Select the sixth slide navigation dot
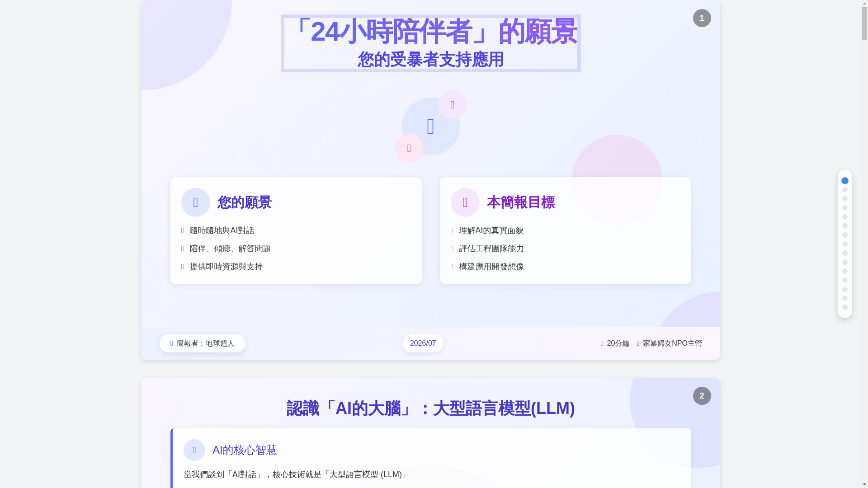868x488 pixels. pos(844,226)
